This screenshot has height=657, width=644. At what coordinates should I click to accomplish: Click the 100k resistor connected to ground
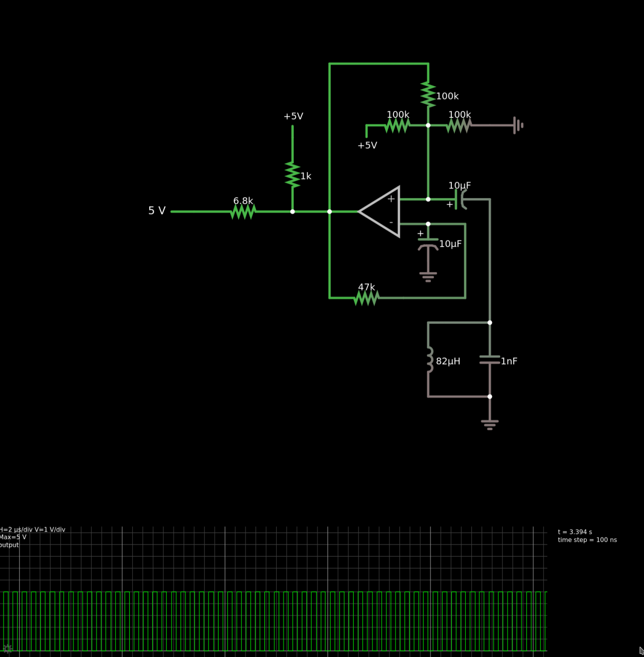tap(458, 125)
